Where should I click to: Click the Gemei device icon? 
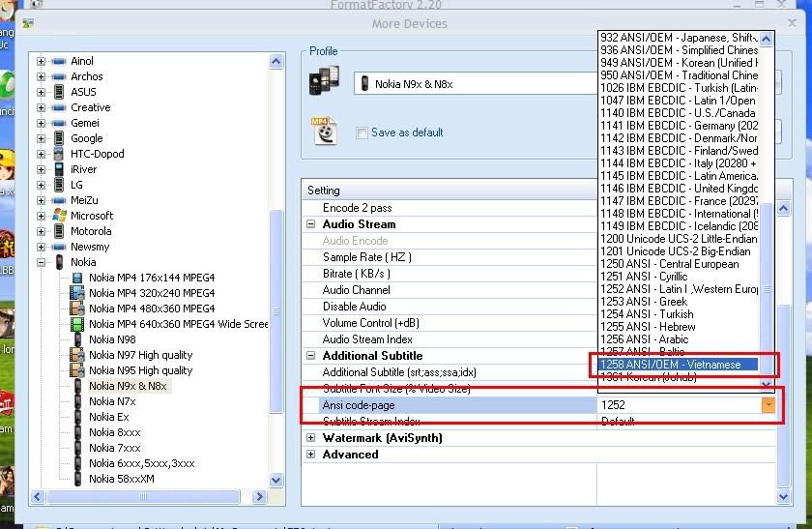coord(59,124)
